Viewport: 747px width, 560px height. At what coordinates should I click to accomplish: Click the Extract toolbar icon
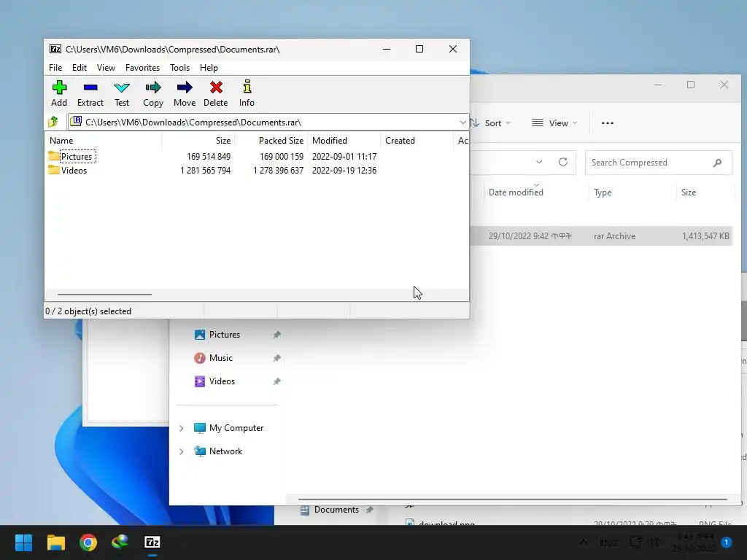90,87
